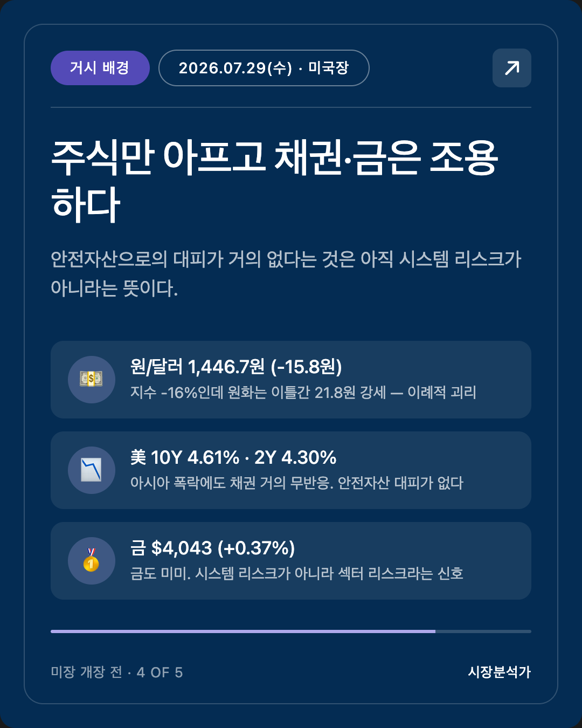582x728 pixels.
Task: Click the 미장 개장 전 · 4 OF 5 indicator
Action: [117, 672]
